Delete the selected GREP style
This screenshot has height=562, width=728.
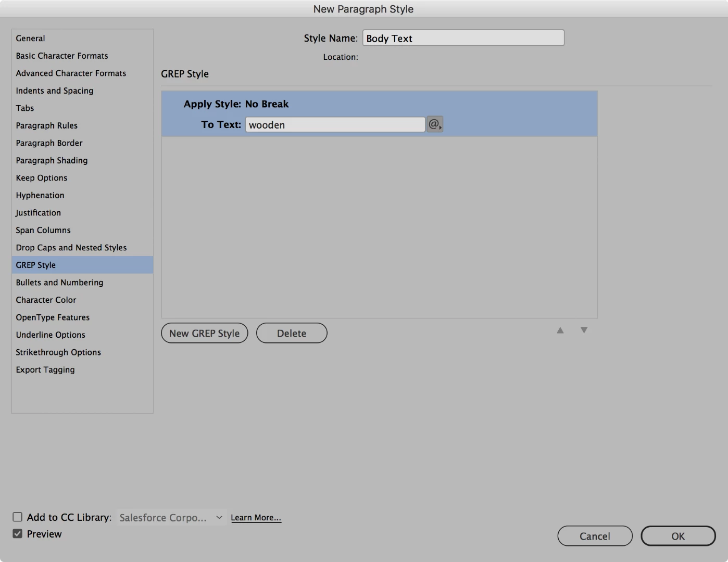point(292,333)
